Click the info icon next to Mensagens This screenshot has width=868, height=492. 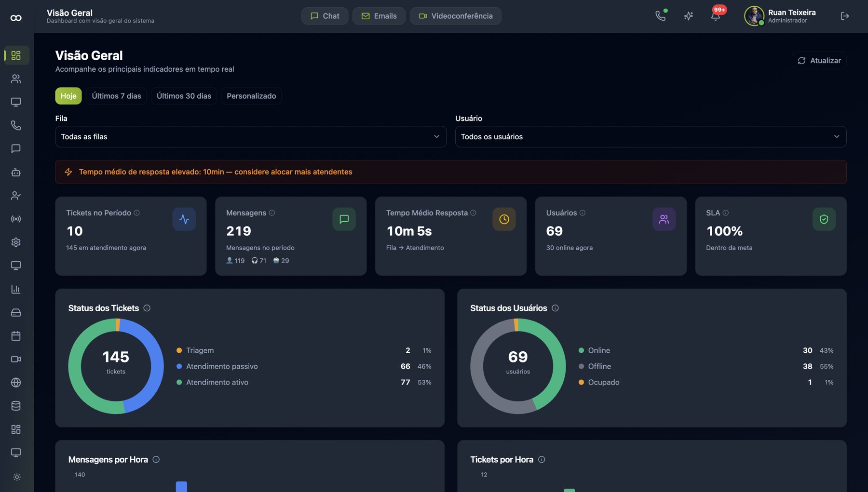click(272, 213)
